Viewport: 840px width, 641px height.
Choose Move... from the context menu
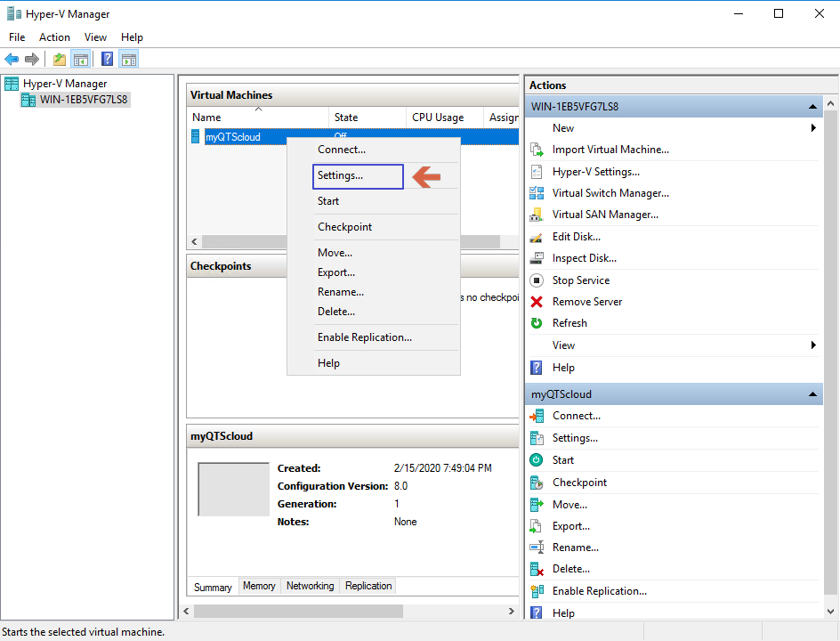[374, 253]
